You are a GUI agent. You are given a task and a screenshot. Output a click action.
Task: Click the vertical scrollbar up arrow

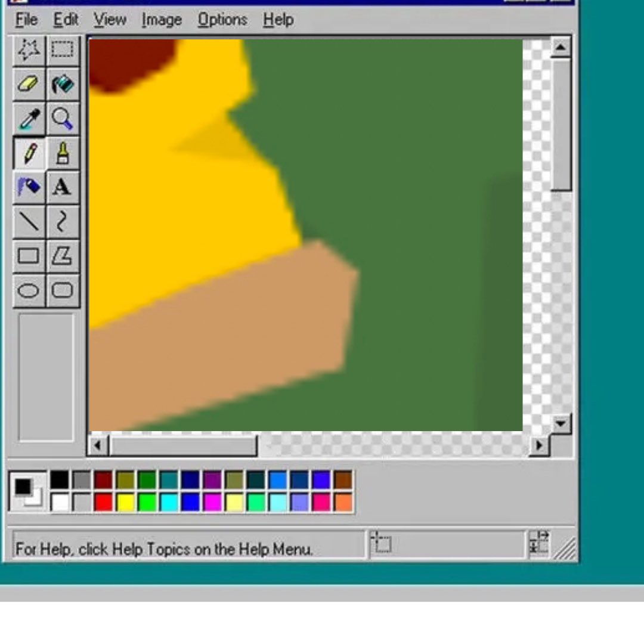tap(561, 48)
